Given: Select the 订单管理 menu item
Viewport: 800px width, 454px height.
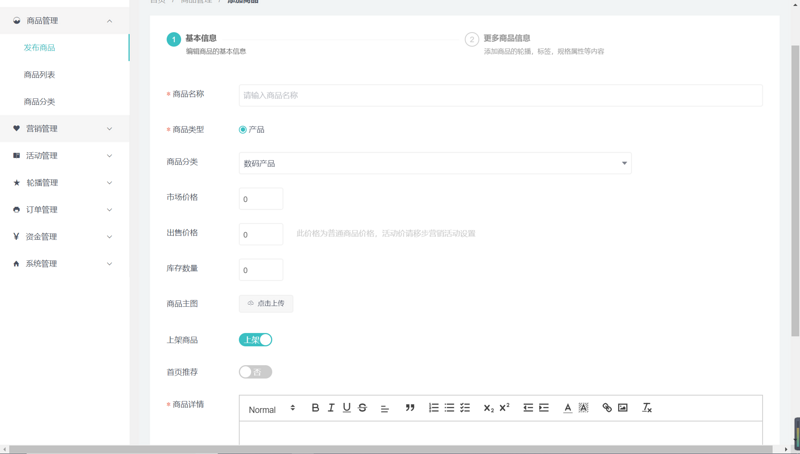Looking at the screenshot, I should point(65,210).
